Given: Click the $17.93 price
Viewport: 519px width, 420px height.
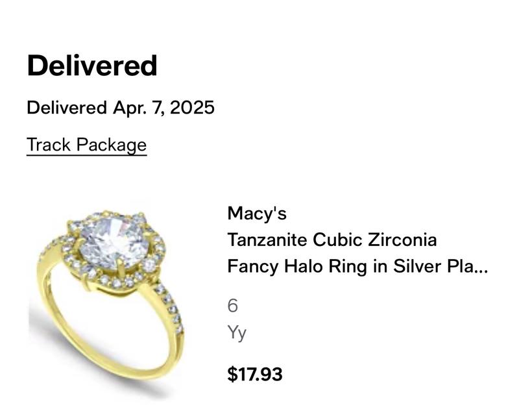Looking at the screenshot, I should pyautogui.click(x=255, y=374).
